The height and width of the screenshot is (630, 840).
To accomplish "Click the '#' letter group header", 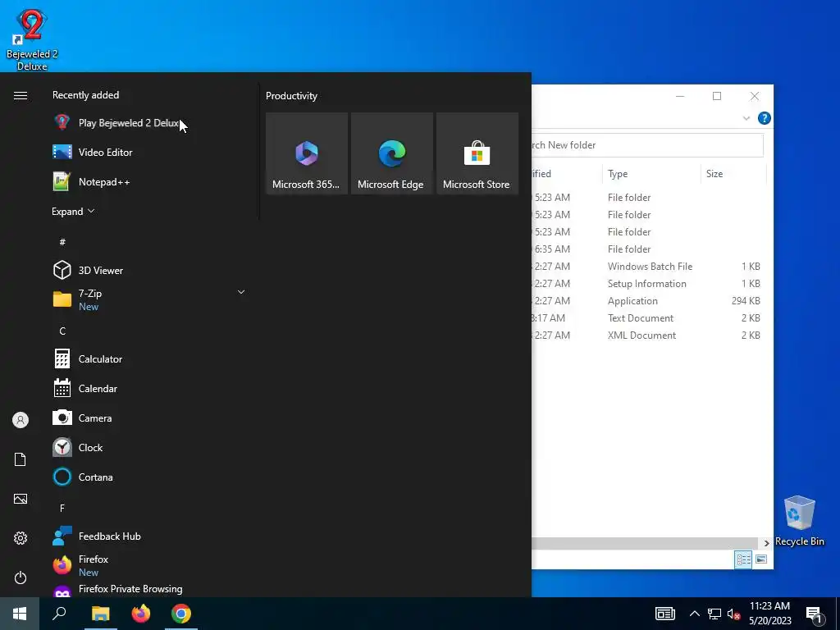I will click(62, 242).
